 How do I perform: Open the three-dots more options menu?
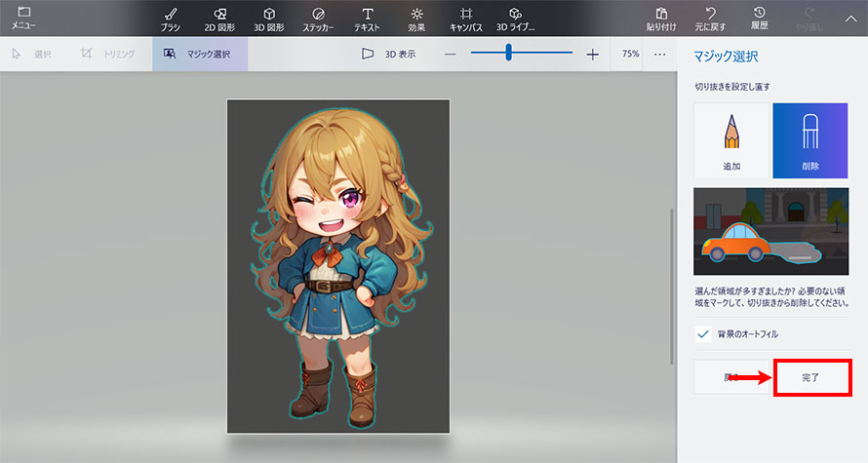pyautogui.click(x=659, y=55)
